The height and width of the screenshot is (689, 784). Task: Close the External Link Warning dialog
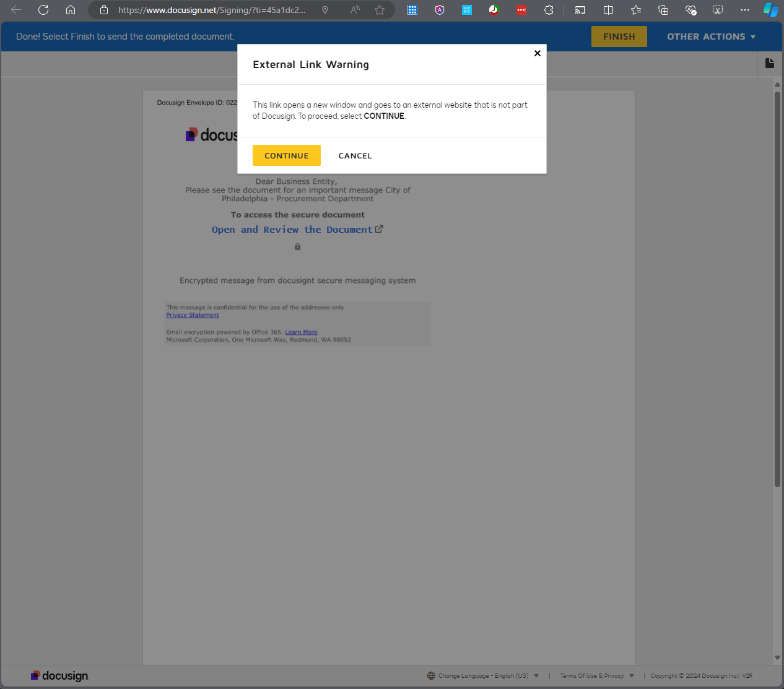[x=538, y=53]
